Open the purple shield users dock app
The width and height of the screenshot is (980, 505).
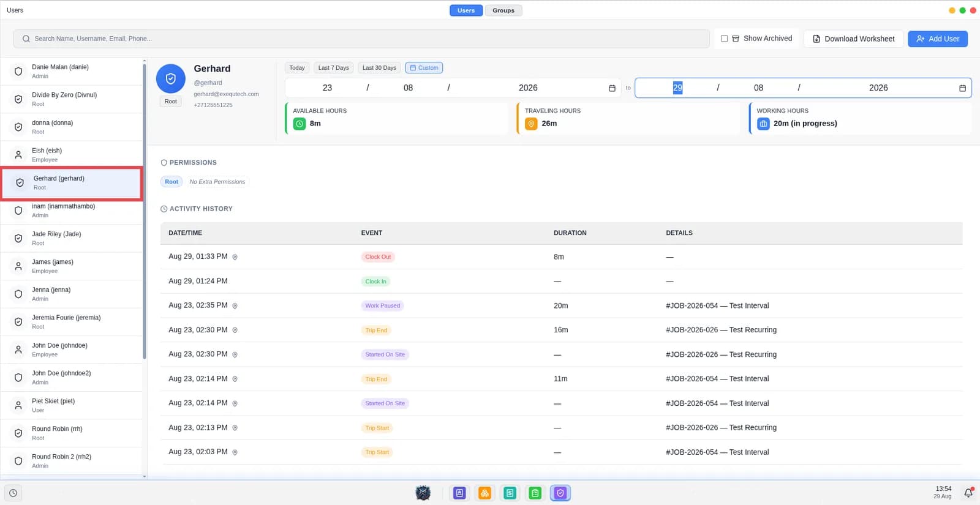[x=560, y=493]
